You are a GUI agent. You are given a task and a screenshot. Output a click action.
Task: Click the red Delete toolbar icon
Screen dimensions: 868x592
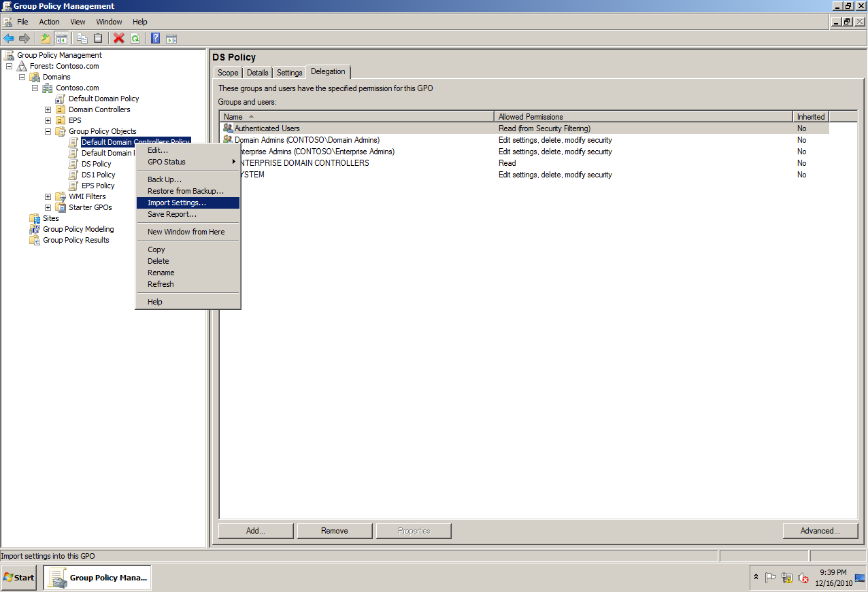[x=118, y=38]
